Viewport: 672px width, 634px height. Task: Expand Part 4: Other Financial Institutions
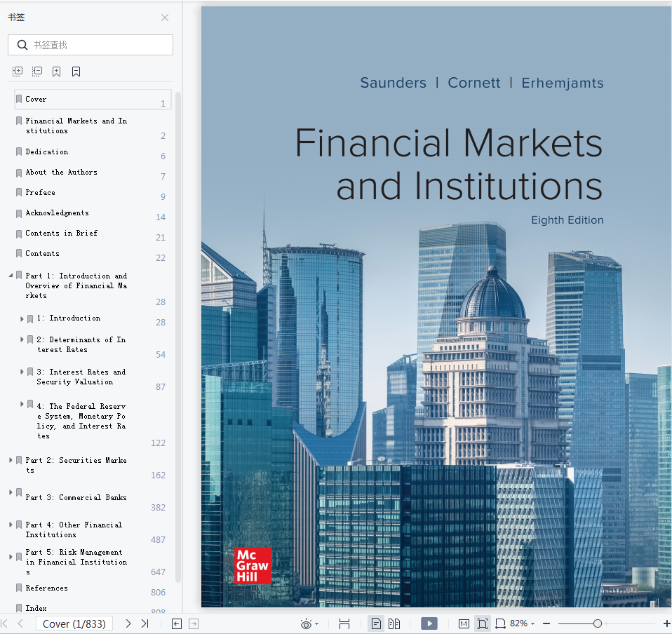point(11,525)
